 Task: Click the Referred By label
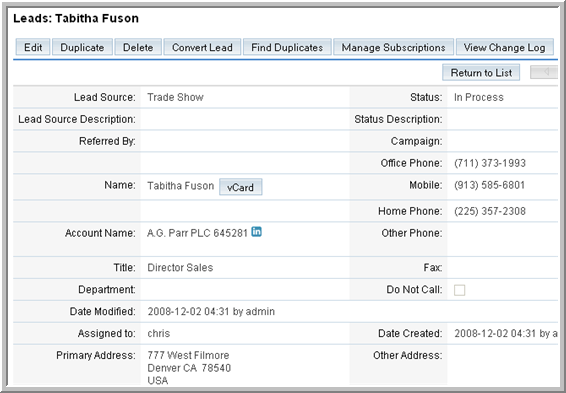coord(107,141)
